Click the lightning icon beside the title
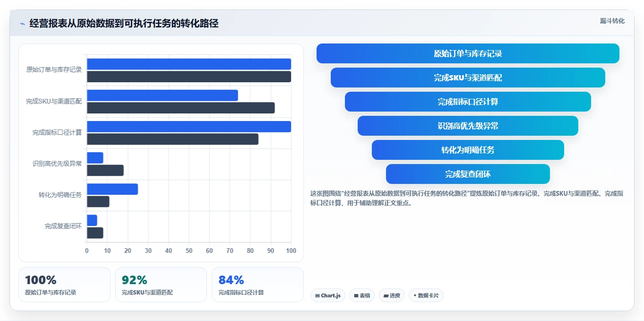This screenshot has height=321, width=644. pyautogui.click(x=22, y=24)
